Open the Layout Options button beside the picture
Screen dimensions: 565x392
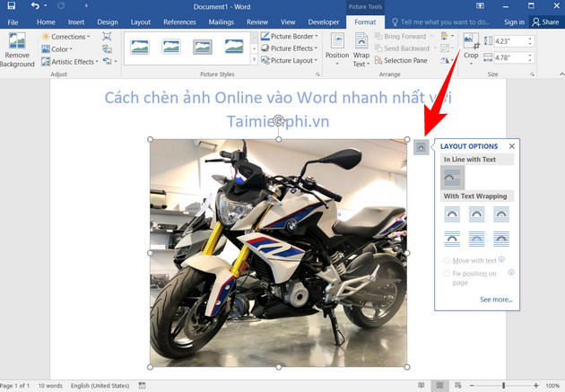(x=421, y=147)
